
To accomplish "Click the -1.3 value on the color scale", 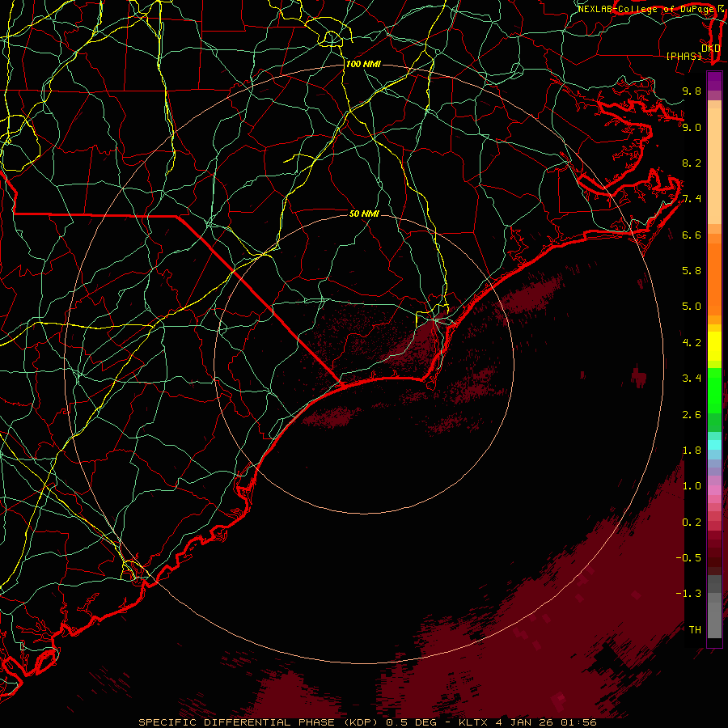I will (x=688, y=594).
